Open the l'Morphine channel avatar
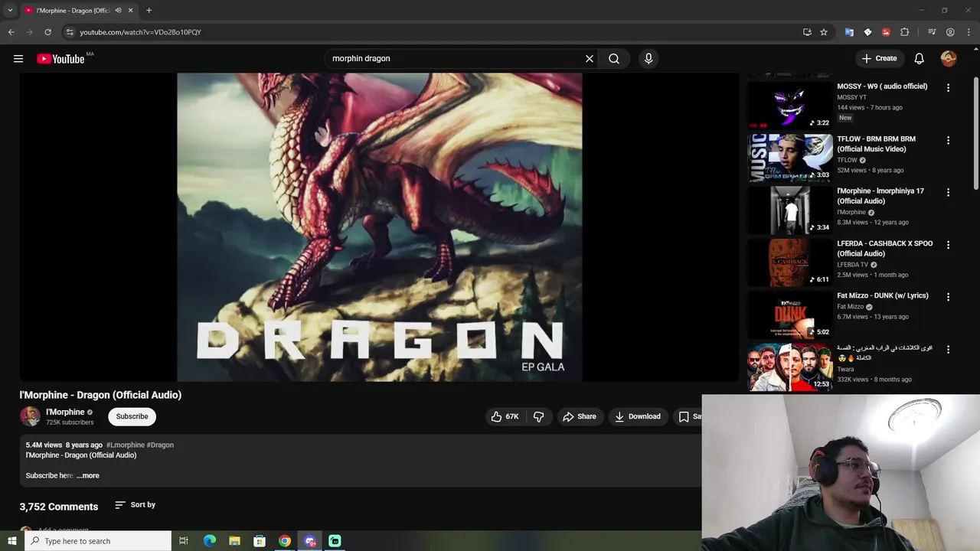980x551 pixels. pyautogui.click(x=30, y=416)
